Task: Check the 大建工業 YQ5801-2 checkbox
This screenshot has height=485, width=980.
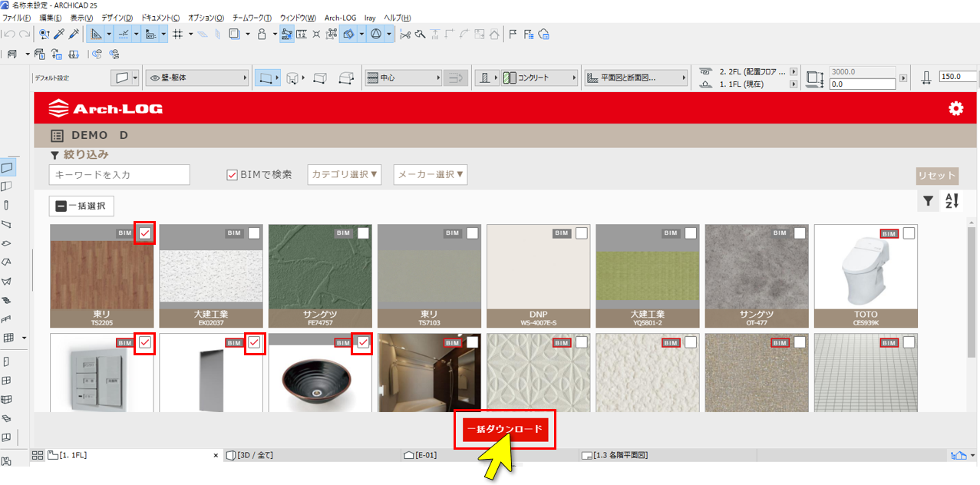Action: coord(691,233)
